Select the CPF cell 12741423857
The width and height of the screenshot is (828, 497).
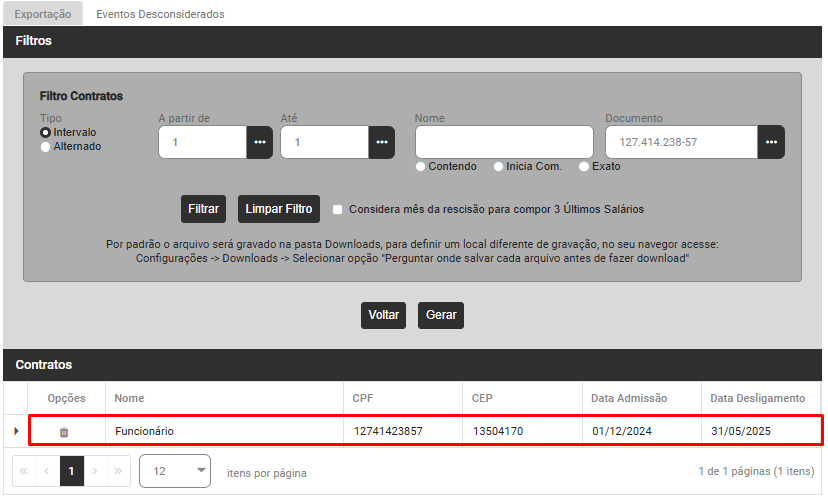tap(403, 431)
